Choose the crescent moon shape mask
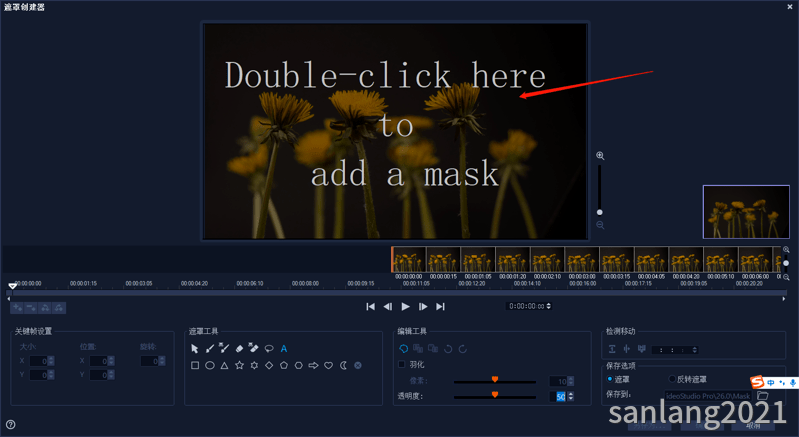 click(343, 365)
